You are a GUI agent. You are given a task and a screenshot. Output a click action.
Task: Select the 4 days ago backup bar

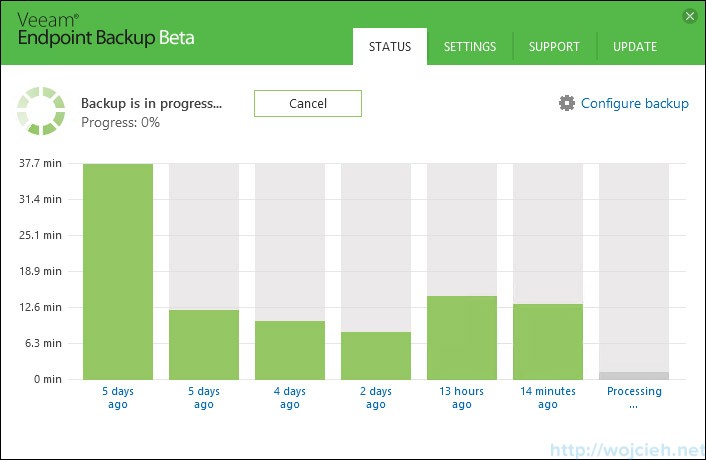[290, 349]
